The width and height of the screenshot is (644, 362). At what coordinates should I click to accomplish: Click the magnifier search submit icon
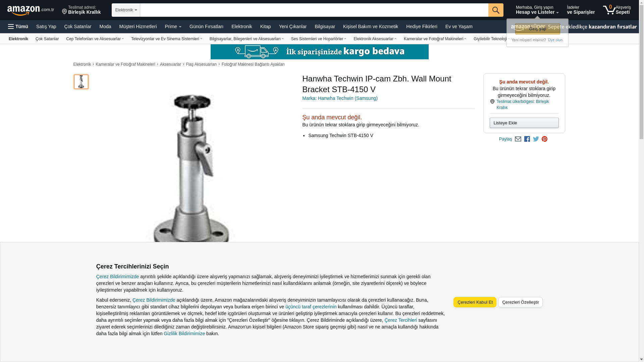(x=496, y=10)
